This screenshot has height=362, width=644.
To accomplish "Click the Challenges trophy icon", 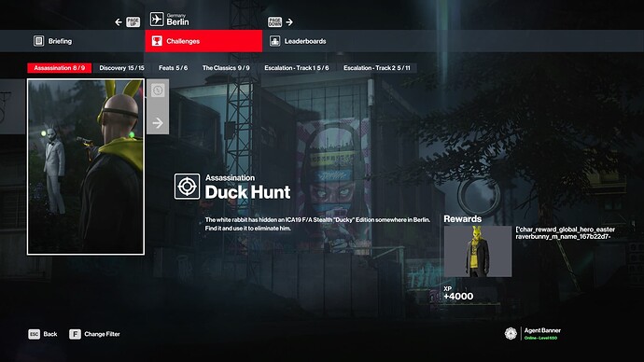I will click(157, 41).
